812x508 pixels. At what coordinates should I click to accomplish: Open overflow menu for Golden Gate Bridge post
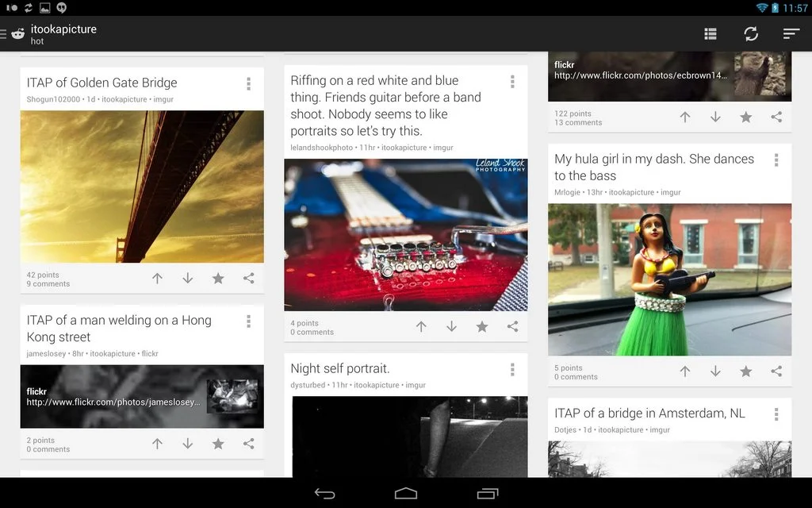click(248, 83)
